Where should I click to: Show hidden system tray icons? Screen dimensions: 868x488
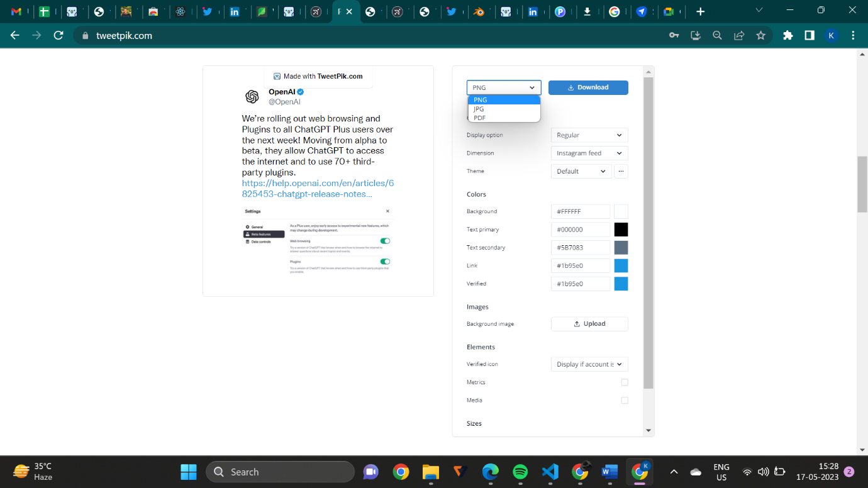[x=674, y=472]
